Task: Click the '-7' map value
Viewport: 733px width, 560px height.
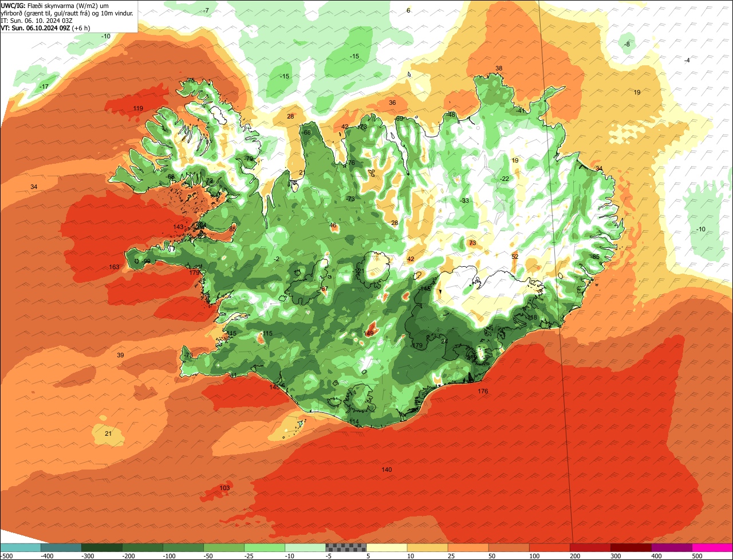Action: coord(206,11)
